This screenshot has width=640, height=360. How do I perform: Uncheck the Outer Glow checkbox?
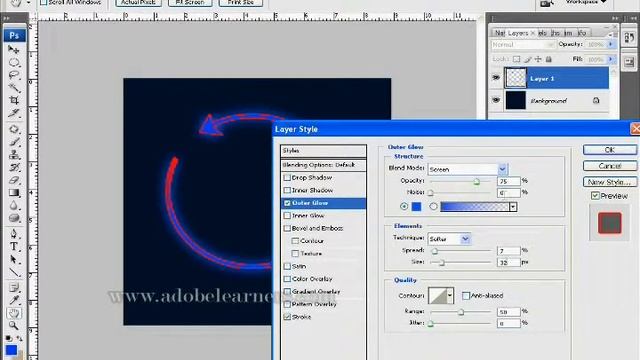pyautogui.click(x=287, y=203)
